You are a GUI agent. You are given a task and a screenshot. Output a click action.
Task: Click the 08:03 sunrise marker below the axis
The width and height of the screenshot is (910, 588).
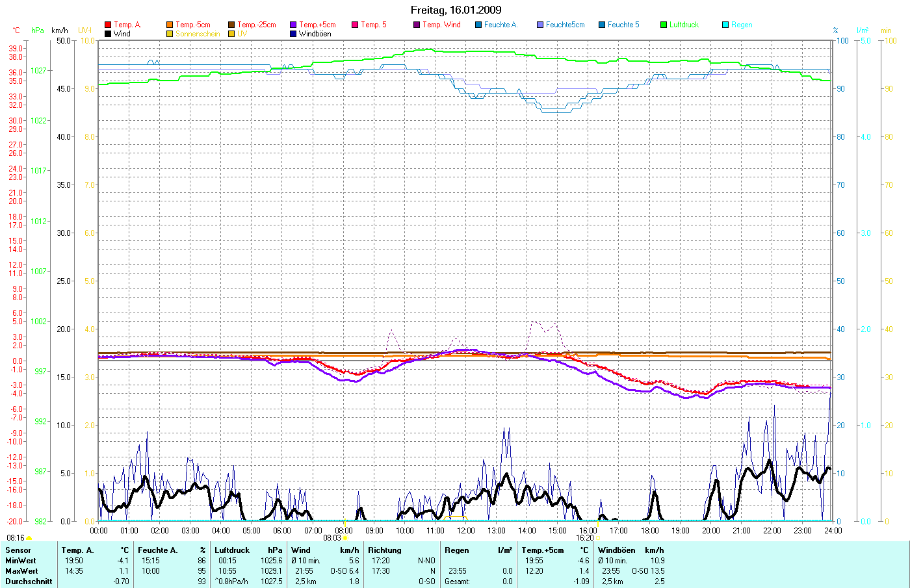click(x=332, y=538)
